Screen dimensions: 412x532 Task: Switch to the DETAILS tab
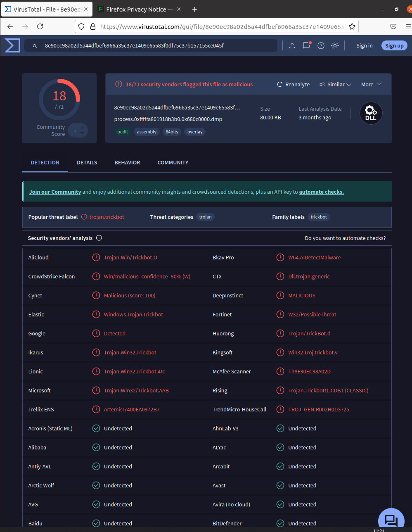pyautogui.click(x=87, y=162)
